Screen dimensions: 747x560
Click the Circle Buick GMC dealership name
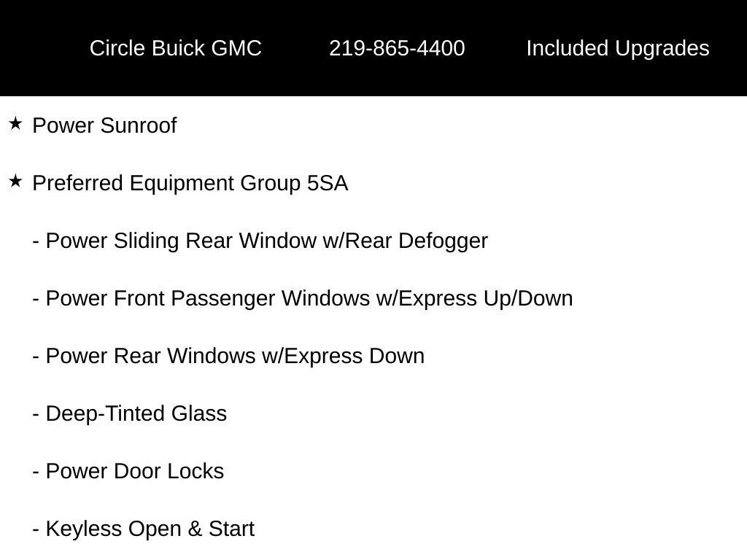(175, 48)
